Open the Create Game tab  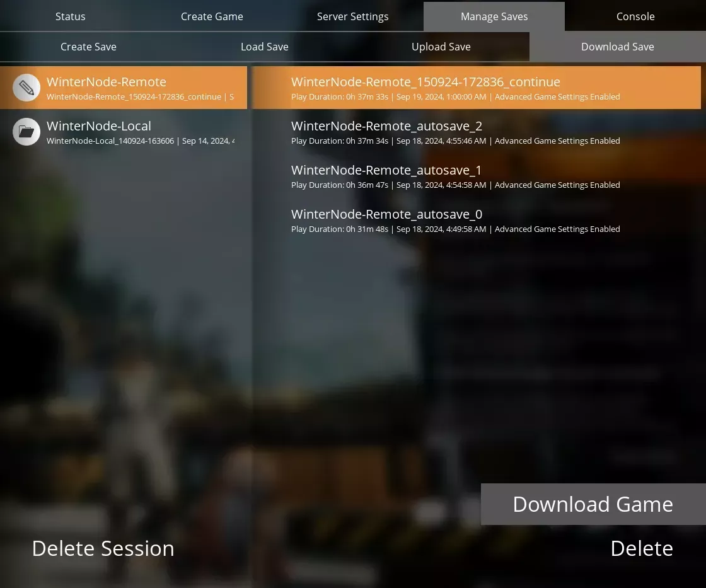212,16
